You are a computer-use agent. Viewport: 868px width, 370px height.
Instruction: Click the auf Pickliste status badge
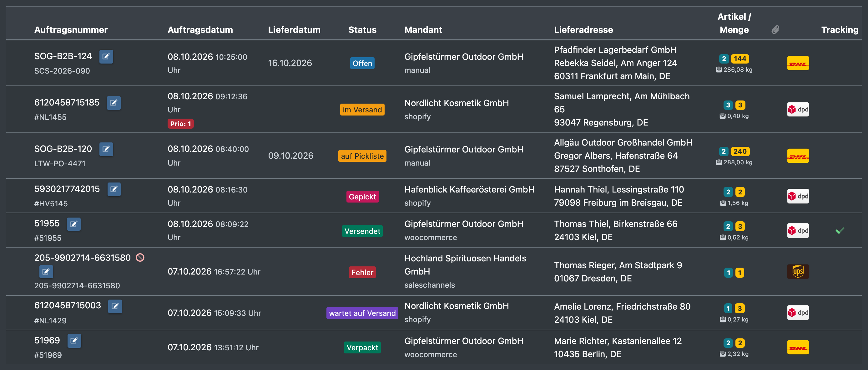(x=362, y=156)
